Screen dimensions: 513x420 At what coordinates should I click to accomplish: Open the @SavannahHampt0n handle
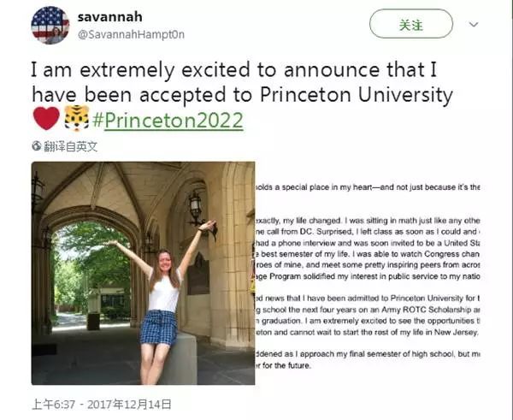point(131,34)
